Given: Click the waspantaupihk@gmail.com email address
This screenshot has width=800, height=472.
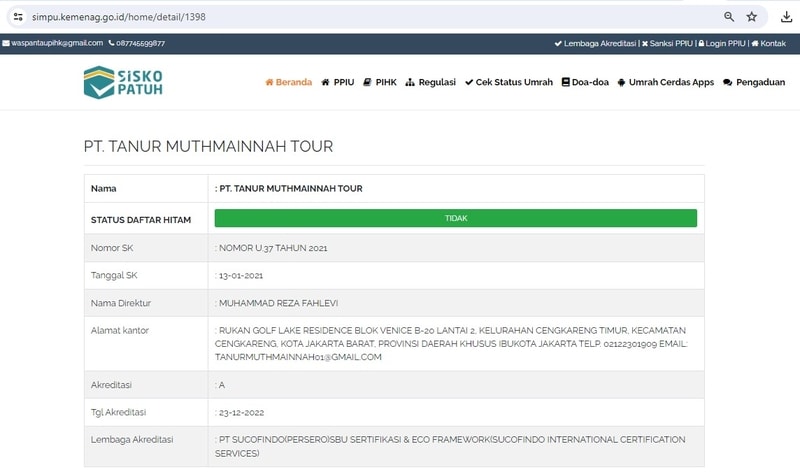Looking at the screenshot, I should 57,43.
